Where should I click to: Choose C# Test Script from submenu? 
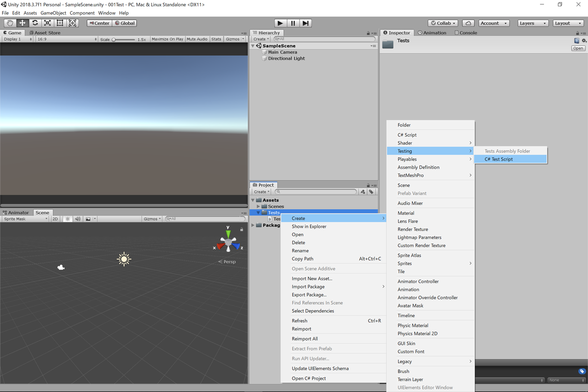511,159
